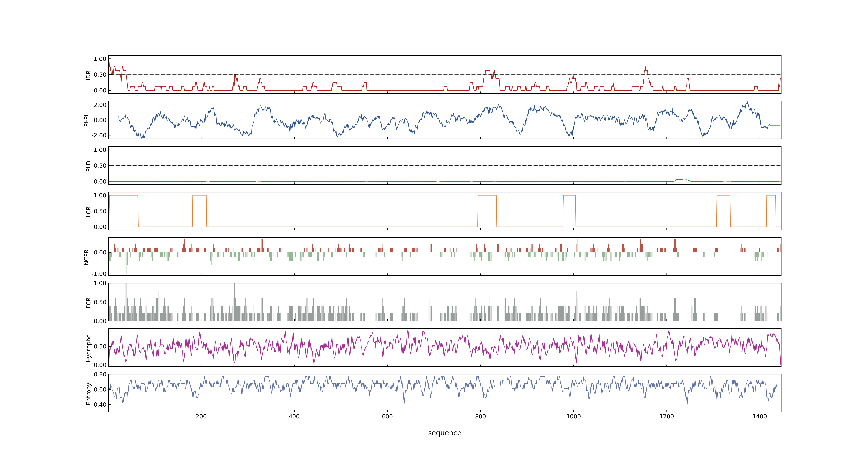The height and width of the screenshot is (463, 868).
Task: Click the 0.00 tick of Pi-Pi panel
Action: (x=100, y=120)
